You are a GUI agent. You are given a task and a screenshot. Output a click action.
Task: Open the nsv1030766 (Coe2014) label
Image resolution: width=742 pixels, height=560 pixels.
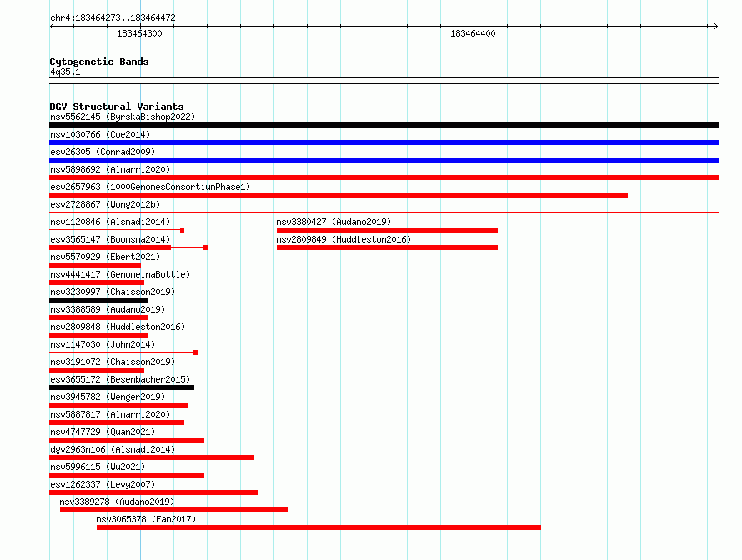[x=100, y=134]
